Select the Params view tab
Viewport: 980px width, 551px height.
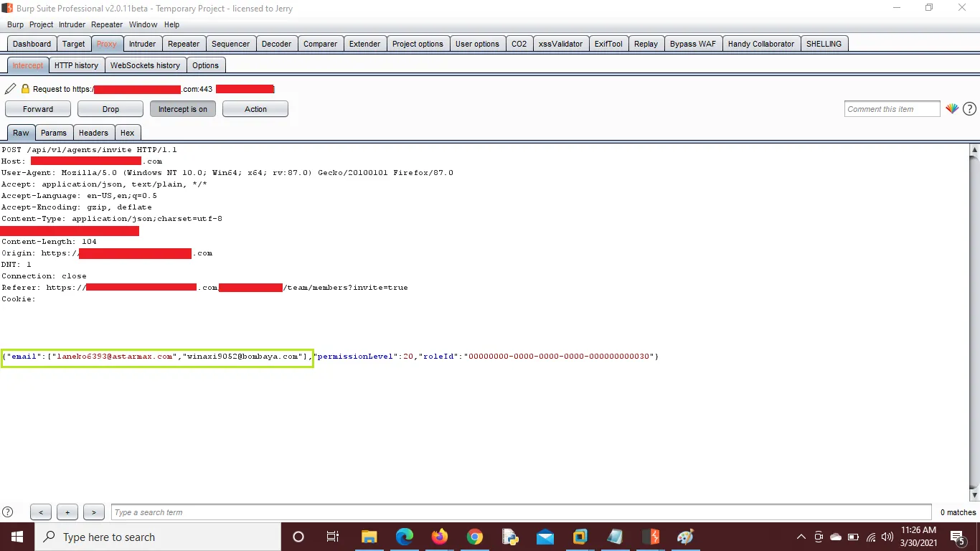coord(54,133)
